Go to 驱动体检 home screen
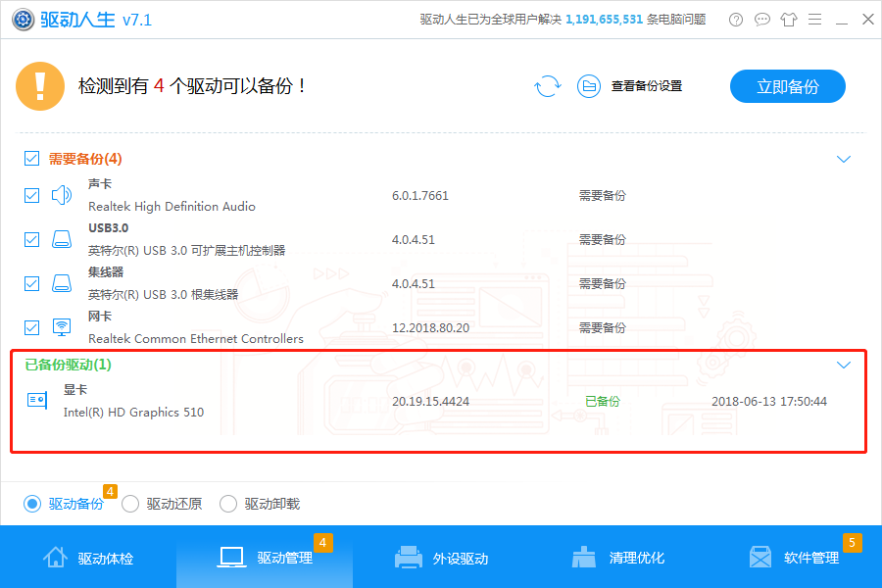882x588 pixels. pos(87,557)
